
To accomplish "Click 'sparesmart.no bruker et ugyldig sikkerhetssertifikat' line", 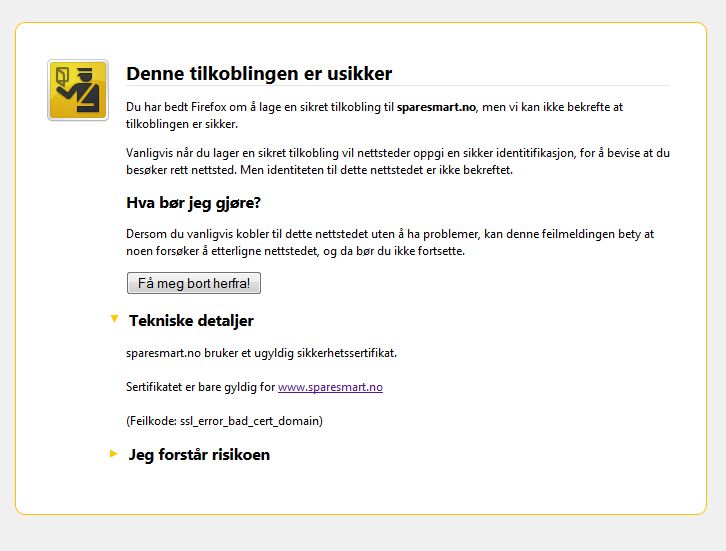I will (x=262, y=353).
